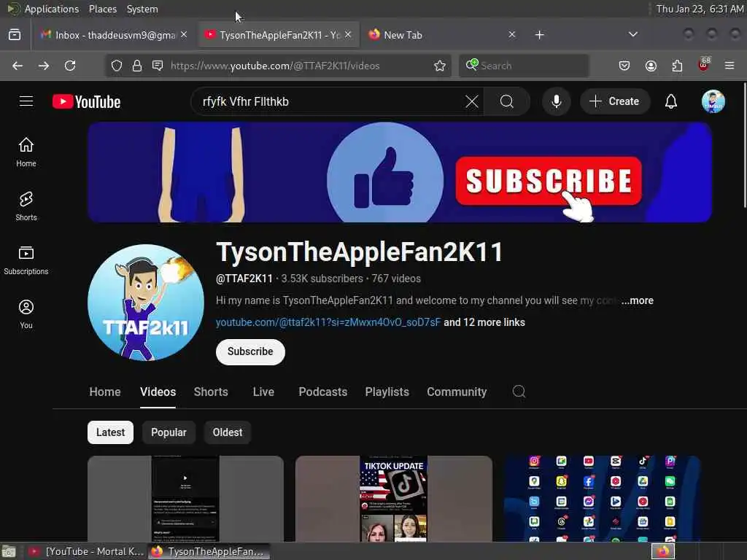
Task: Search within channel magnifier icon
Action: [x=519, y=392]
